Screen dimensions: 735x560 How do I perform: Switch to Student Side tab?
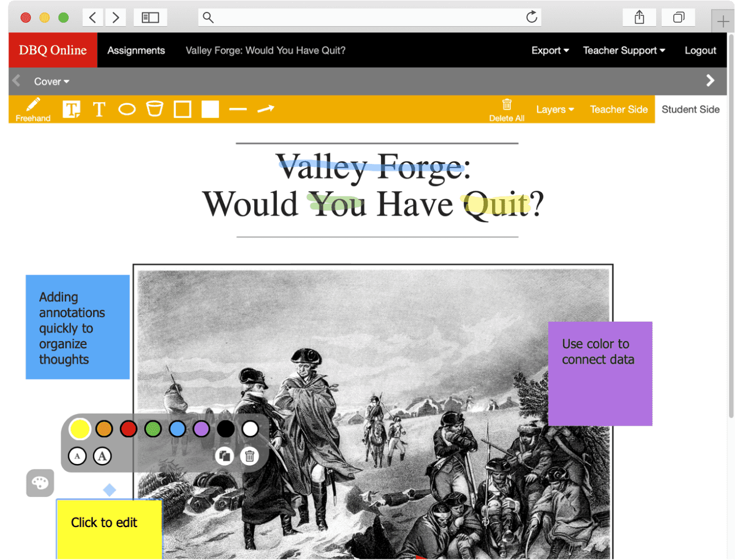click(690, 110)
